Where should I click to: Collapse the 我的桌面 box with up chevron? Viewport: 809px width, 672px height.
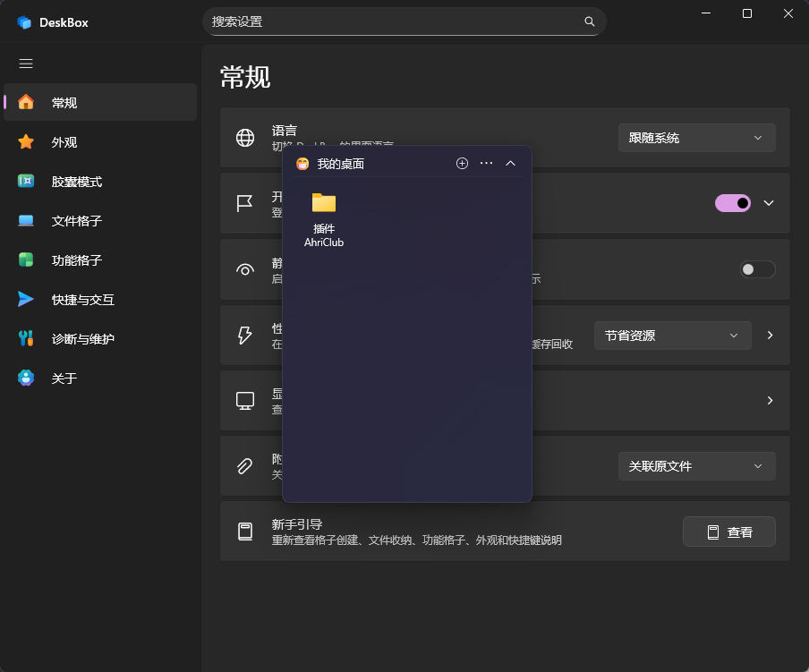click(x=510, y=164)
